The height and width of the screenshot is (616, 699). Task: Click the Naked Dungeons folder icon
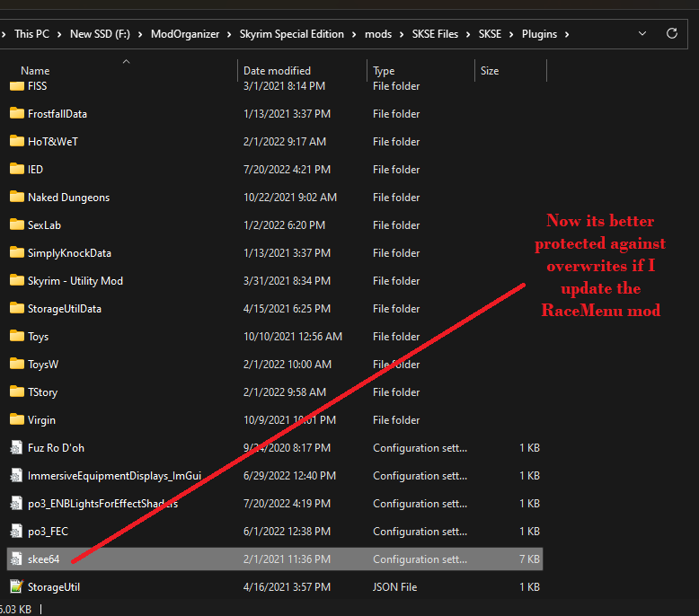coord(17,197)
